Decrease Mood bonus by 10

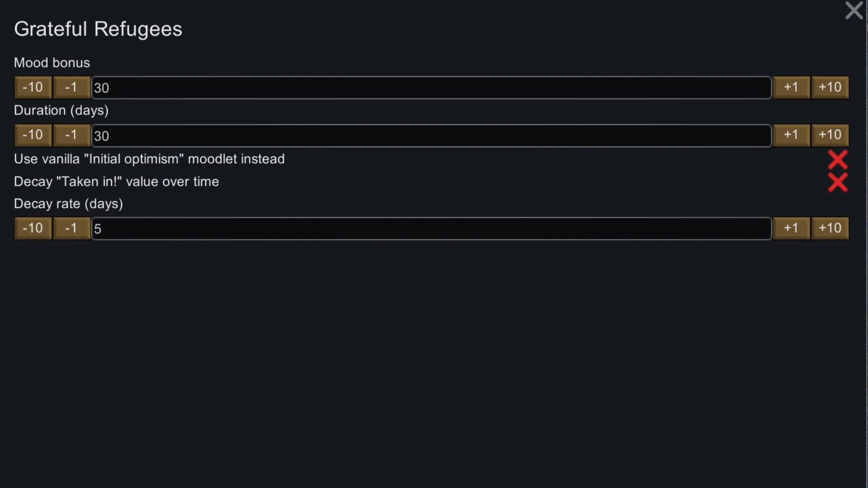point(33,87)
